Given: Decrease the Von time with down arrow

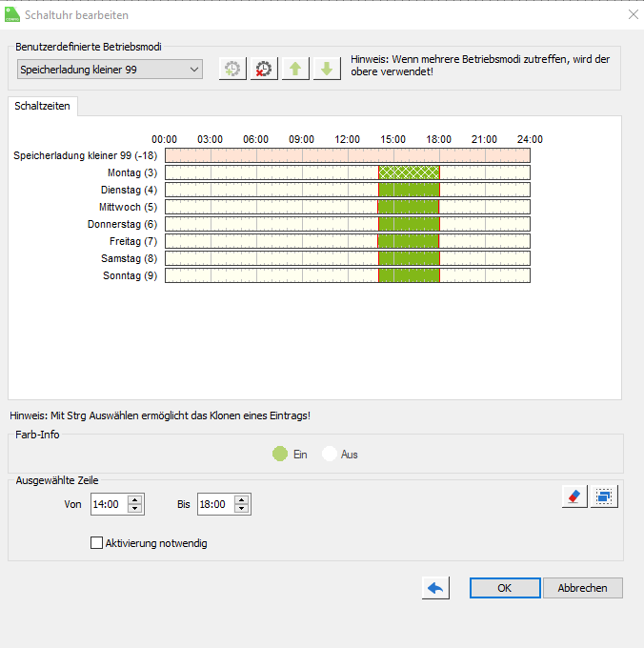Looking at the screenshot, I should [134, 508].
